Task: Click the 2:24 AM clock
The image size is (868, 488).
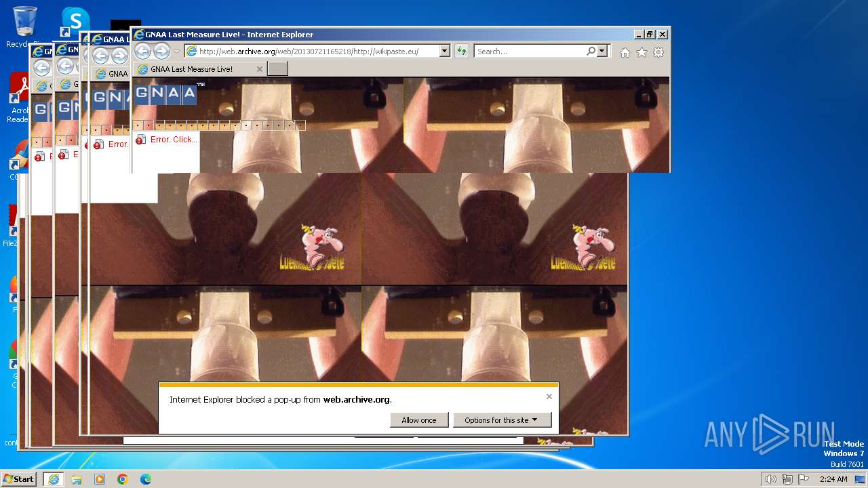Action: [833, 479]
